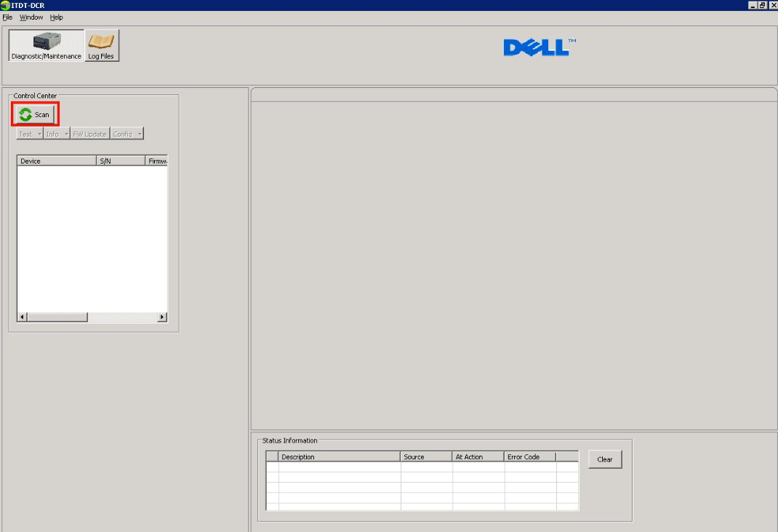Click the Error Code column header
The image size is (778, 532).
524,456
